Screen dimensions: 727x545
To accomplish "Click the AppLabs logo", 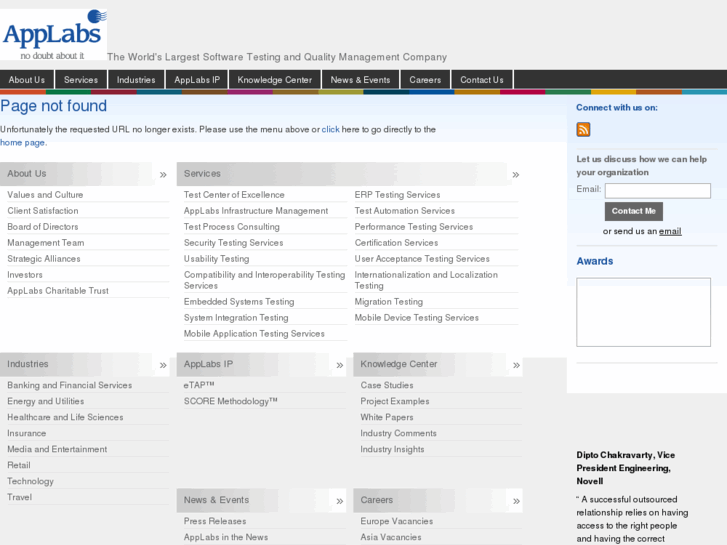I will [x=53, y=35].
